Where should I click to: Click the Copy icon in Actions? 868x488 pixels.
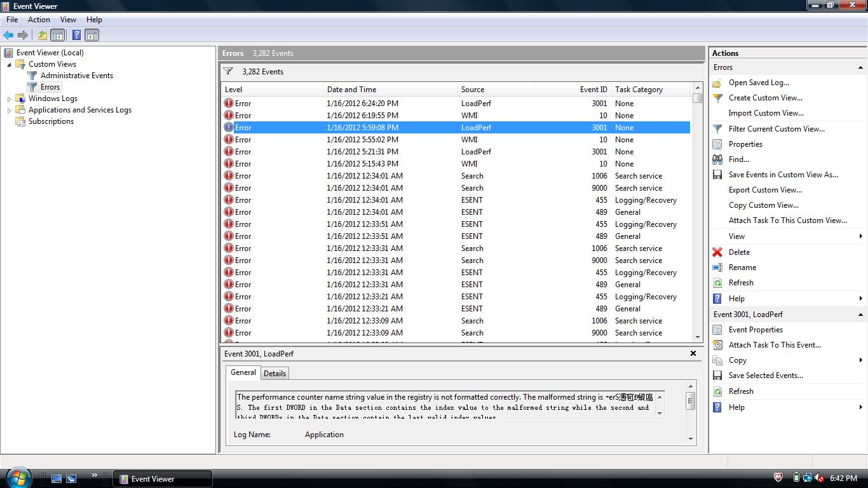pyautogui.click(x=717, y=360)
